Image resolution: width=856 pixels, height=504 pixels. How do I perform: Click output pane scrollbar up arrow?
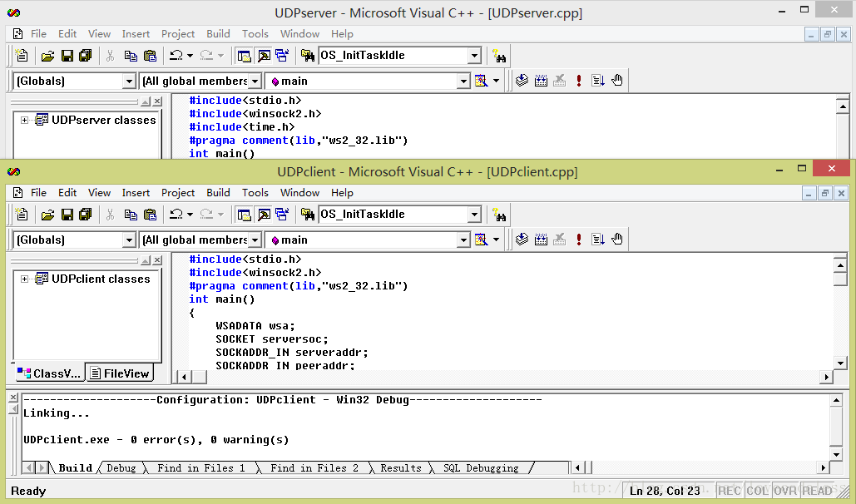pos(836,401)
